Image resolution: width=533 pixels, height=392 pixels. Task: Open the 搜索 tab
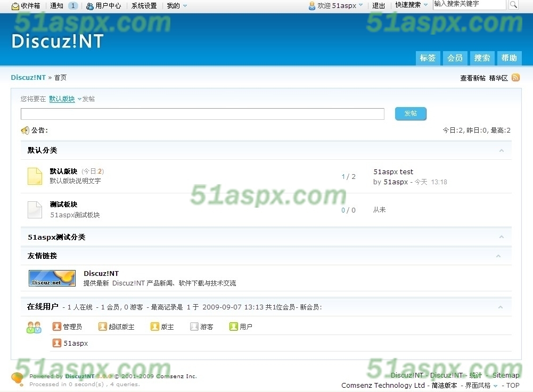[482, 58]
